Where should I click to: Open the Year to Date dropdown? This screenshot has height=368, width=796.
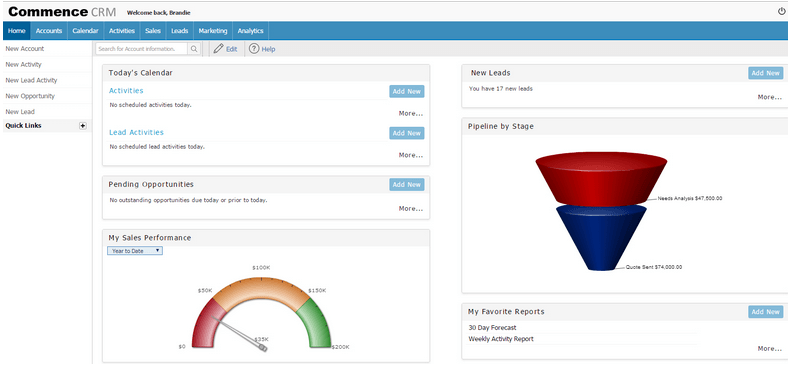[135, 251]
